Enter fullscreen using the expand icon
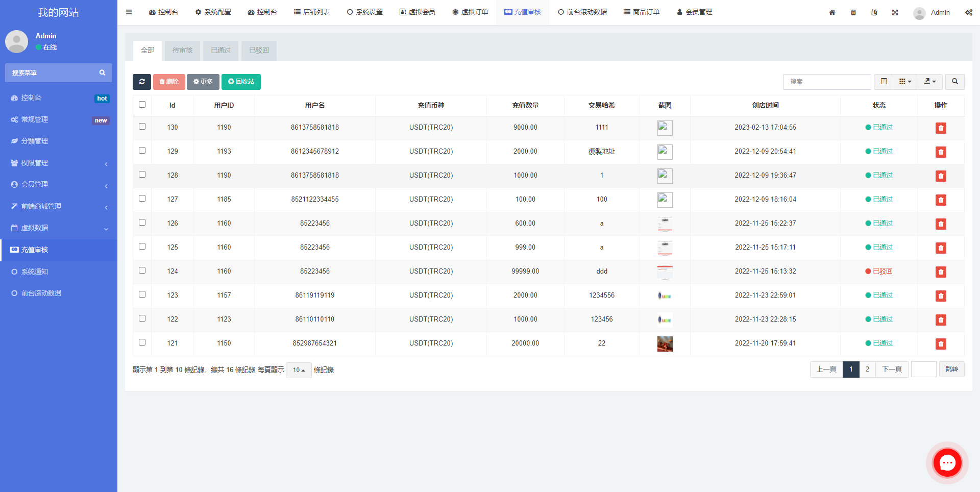Viewport: 980px width, 492px height. [895, 12]
